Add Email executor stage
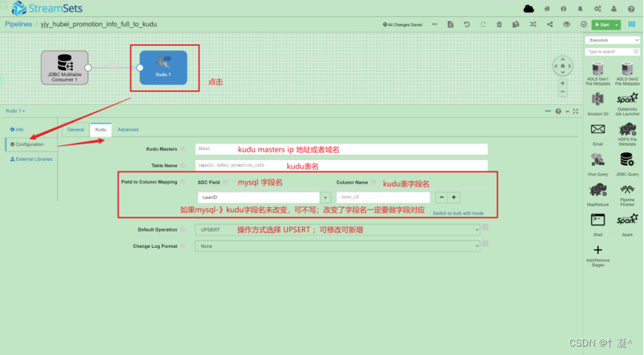The height and width of the screenshot is (355, 644). (x=597, y=134)
